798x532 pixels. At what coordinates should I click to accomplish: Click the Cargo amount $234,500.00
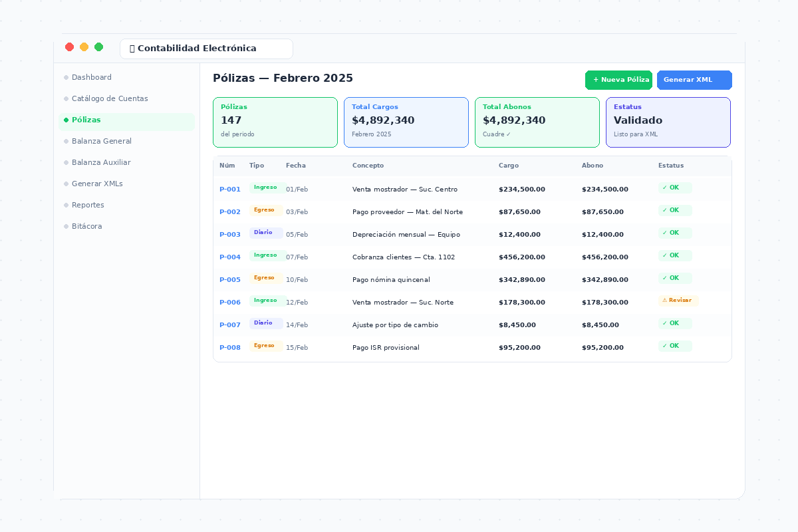522,190
